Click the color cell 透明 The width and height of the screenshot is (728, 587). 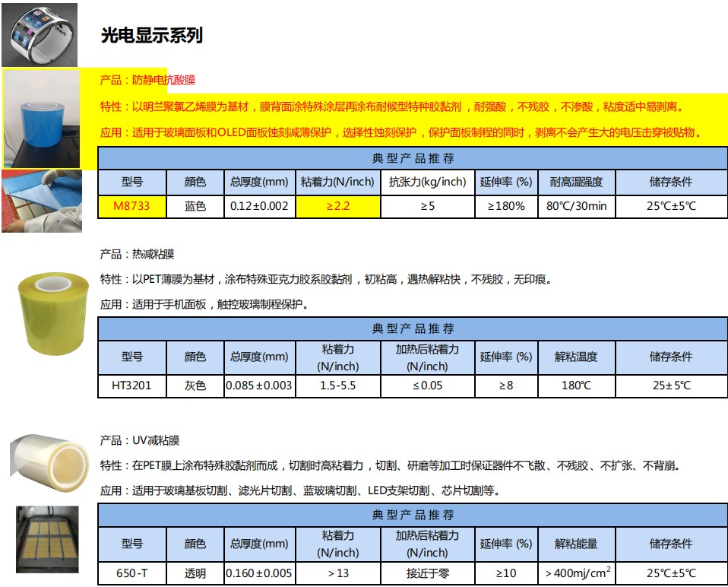195,573
